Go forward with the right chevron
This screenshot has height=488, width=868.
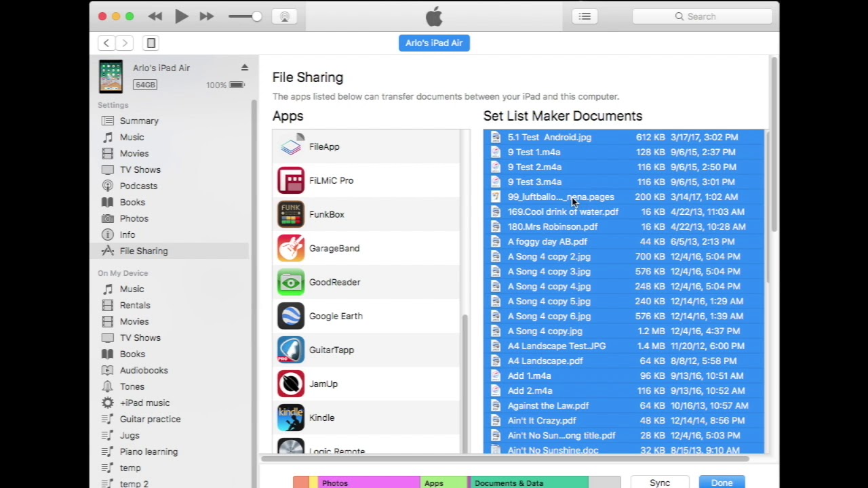coord(125,43)
